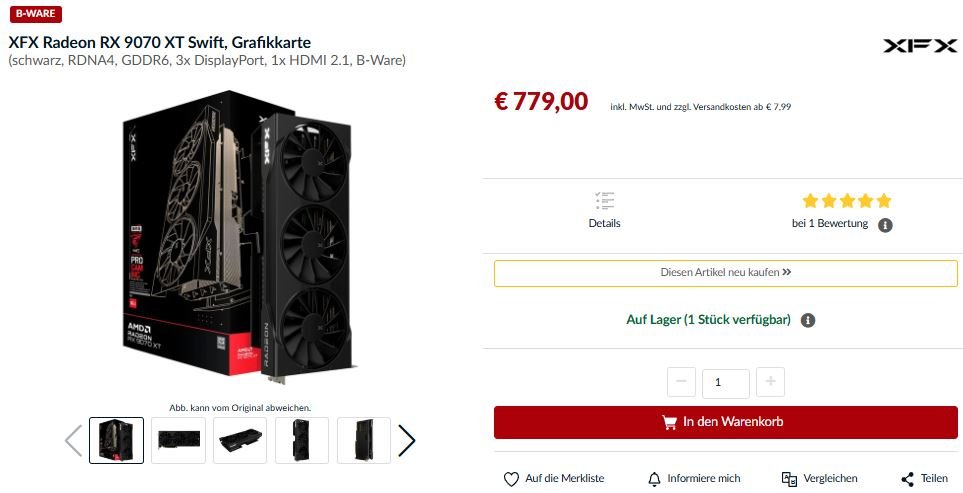
Task: Click the Details checklist icon
Action: tap(604, 201)
